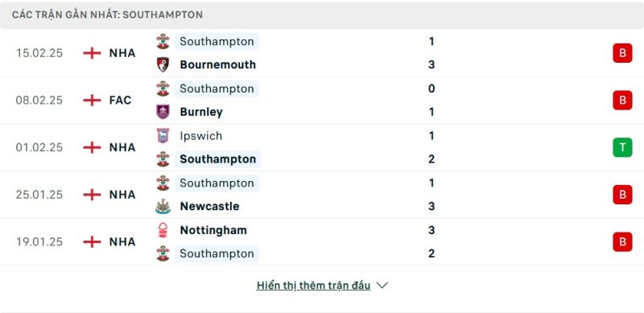Screen dimensions: 644x313
Task: Click England flag icon on 19.01.25 row
Action: [92, 242]
